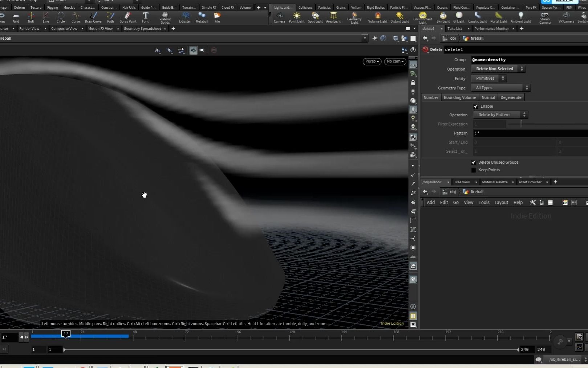Open the Layout menu in network editor
This screenshot has width=588, height=368.
click(x=501, y=203)
